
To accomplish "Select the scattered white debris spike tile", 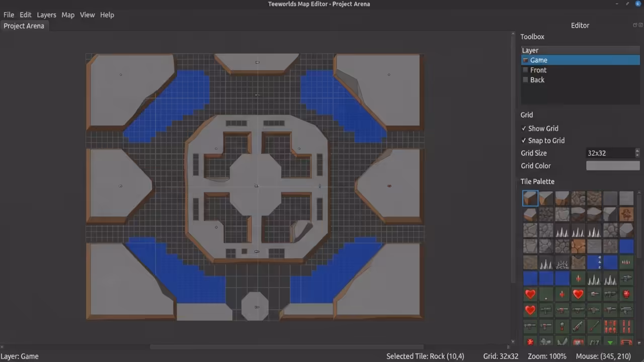I will point(562,262).
